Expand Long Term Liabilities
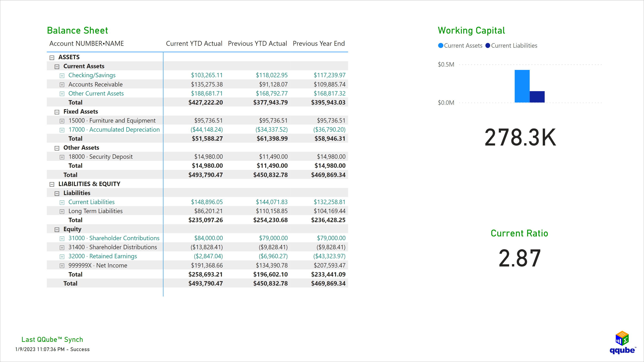The image size is (644, 362). [62, 211]
